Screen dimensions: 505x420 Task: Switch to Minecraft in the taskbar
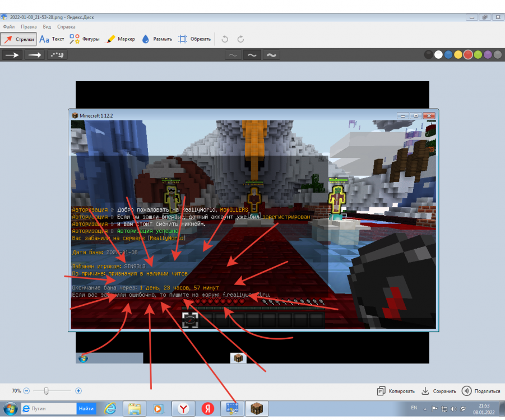257,409
